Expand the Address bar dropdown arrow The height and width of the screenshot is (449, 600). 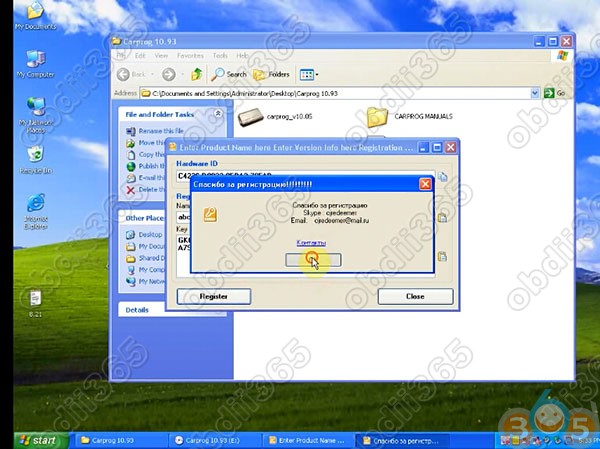pyautogui.click(x=535, y=93)
